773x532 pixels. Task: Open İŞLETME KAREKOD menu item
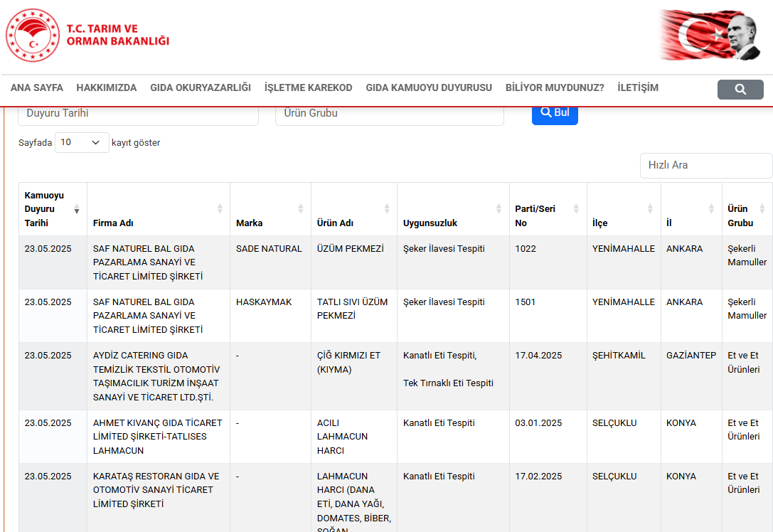308,87
